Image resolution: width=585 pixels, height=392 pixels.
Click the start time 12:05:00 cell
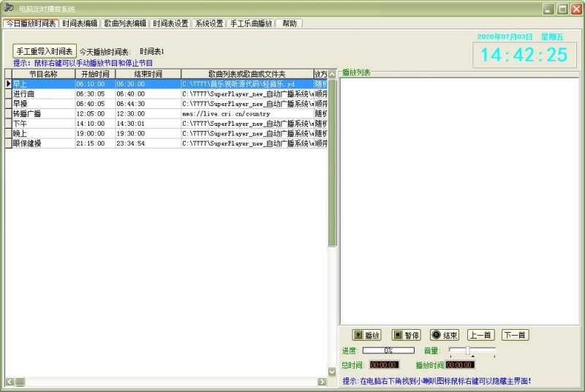point(95,113)
